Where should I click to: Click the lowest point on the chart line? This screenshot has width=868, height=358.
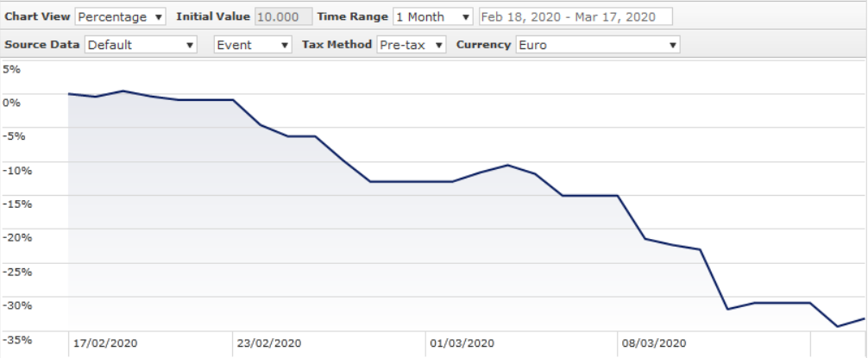tap(837, 326)
